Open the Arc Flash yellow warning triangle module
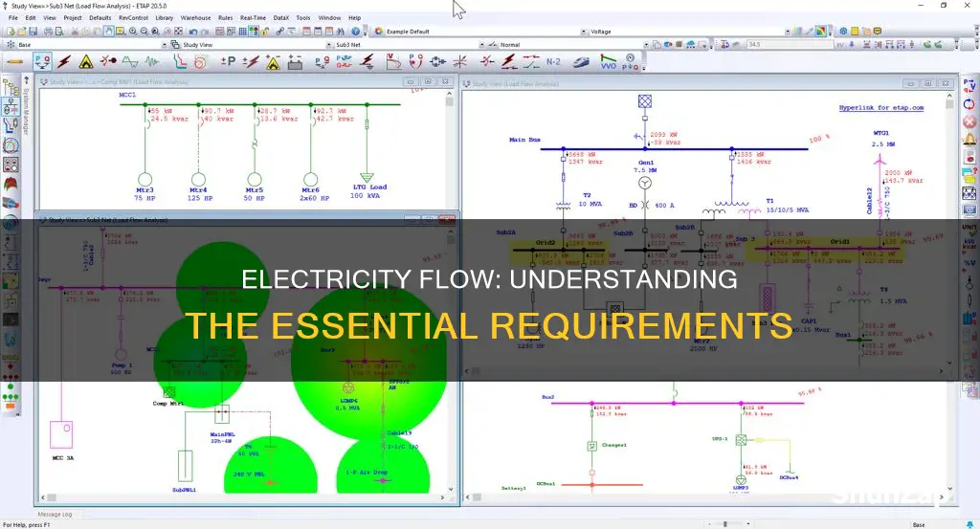 pyautogui.click(x=86, y=62)
